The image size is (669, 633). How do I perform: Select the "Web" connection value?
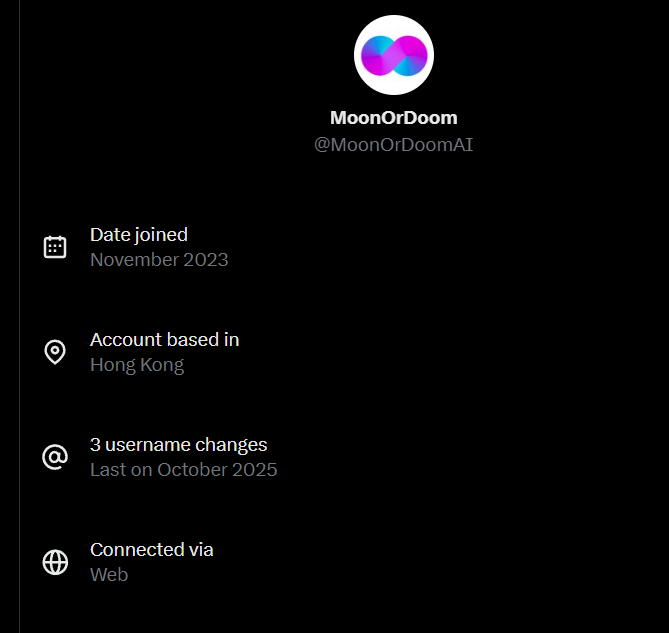[109, 575]
